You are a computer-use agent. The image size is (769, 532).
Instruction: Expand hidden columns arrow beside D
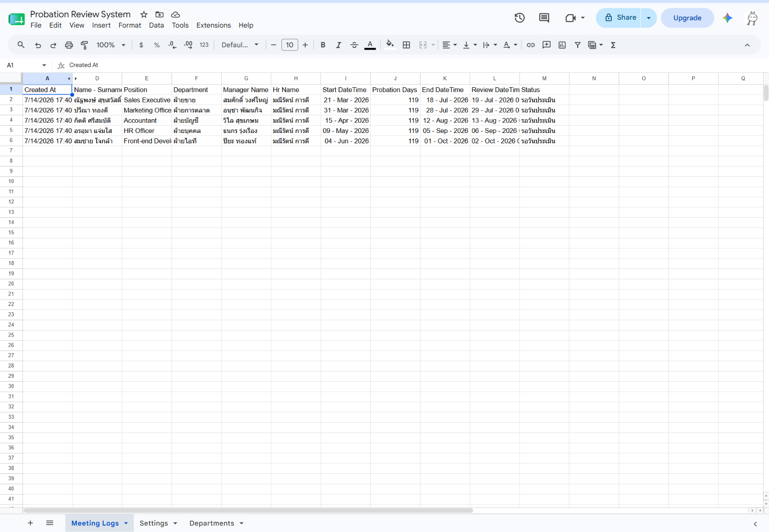[x=76, y=78]
